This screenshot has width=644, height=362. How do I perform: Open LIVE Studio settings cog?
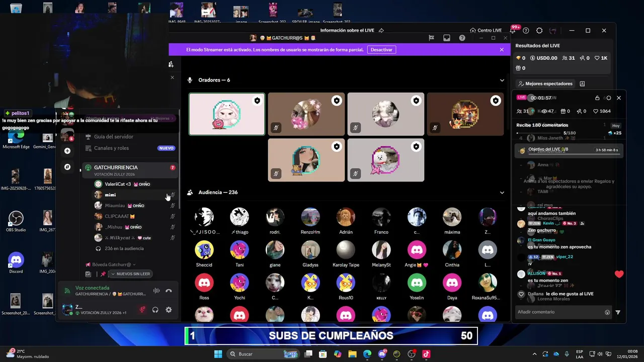(x=539, y=31)
